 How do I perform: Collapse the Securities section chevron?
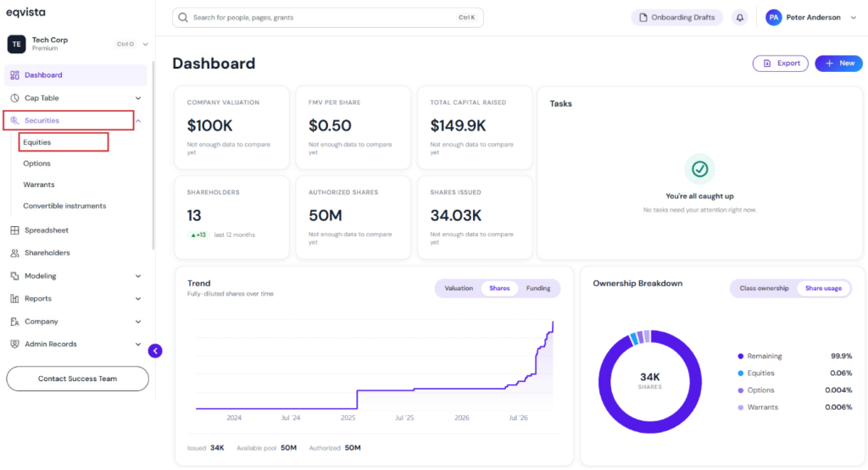click(x=138, y=120)
